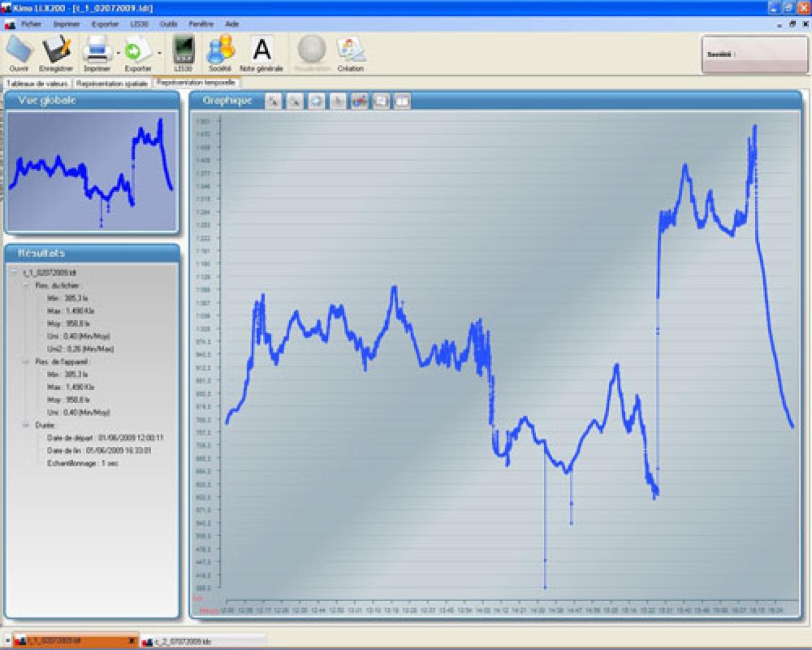Open the Exporter dropdown arrow
Image resolution: width=812 pixels, height=650 pixels.
[159, 53]
